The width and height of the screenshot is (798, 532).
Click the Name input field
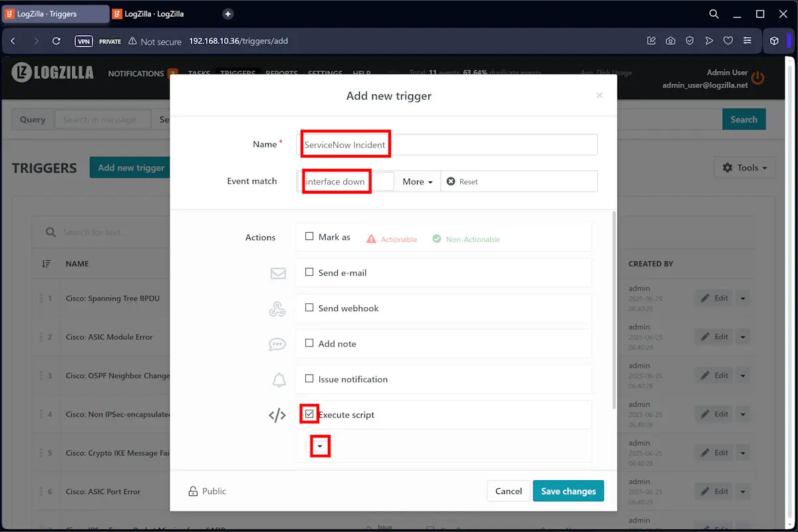tap(449, 144)
